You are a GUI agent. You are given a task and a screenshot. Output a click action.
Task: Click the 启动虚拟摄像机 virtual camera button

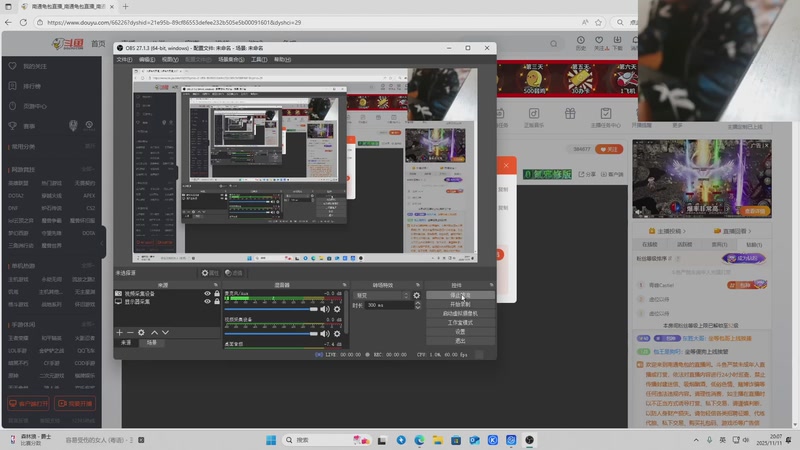coord(460,314)
